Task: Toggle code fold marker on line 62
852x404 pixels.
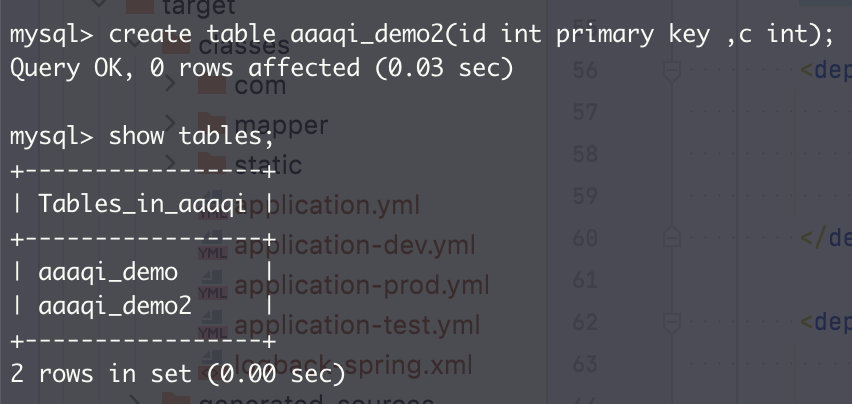Action: pyautogui.click(x=672, y=323)
